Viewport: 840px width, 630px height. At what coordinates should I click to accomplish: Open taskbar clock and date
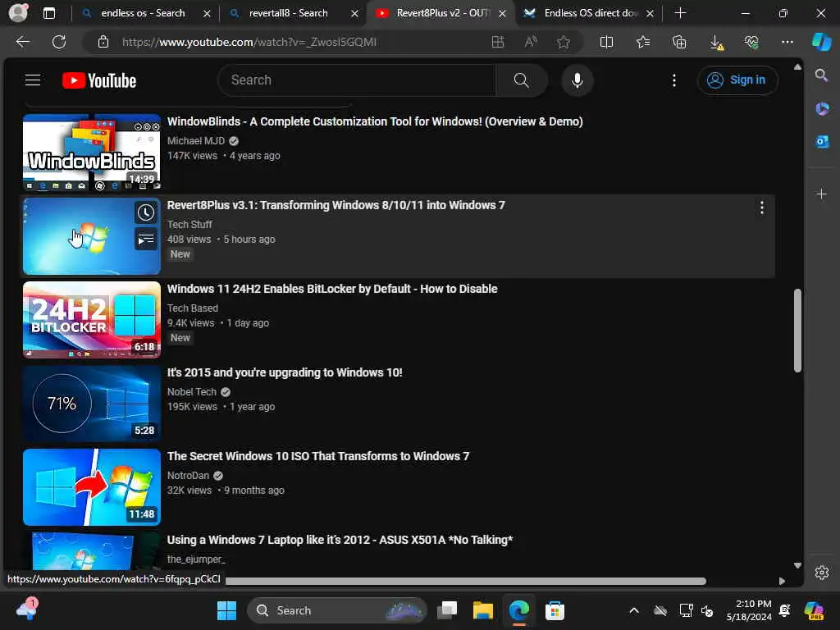coord(748,610)
